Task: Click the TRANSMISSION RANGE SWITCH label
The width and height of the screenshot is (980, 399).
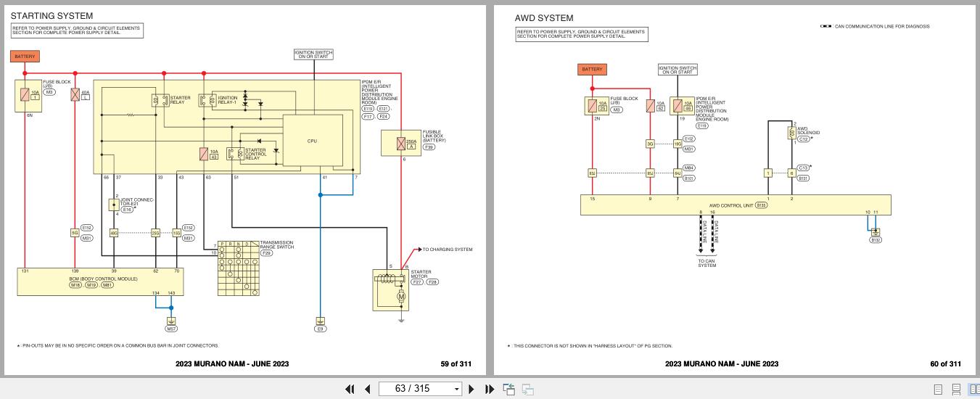Action: point(277,245)
